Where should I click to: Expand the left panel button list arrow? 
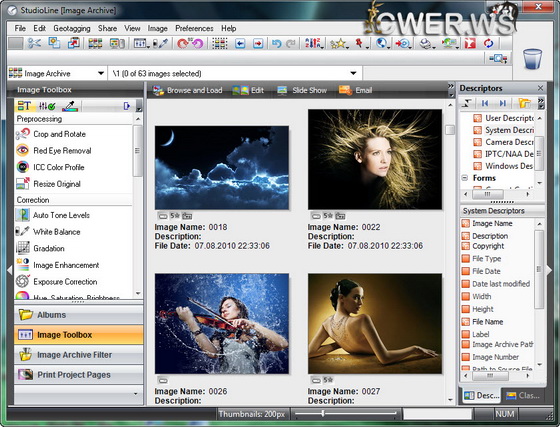(135, 394)
